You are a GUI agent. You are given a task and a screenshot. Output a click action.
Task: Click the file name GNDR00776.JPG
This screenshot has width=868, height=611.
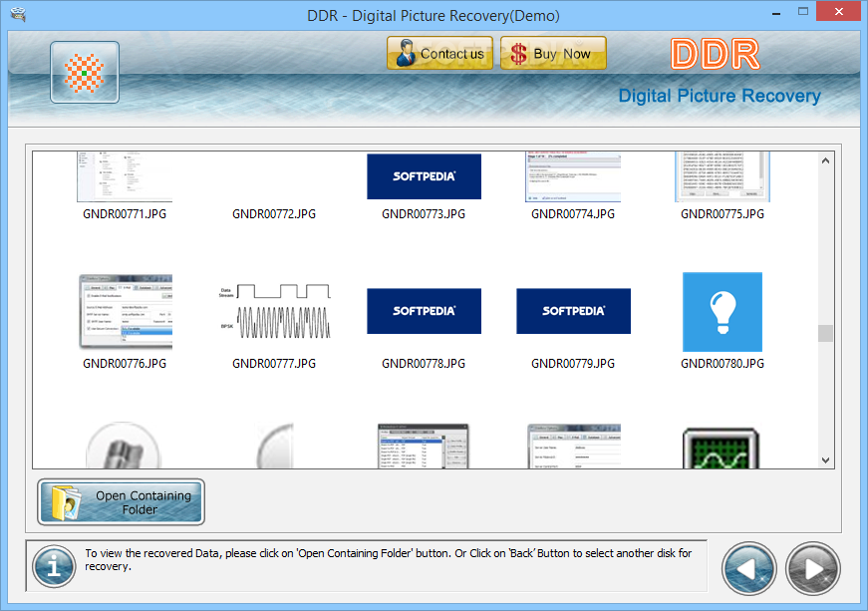click(125, 364)
